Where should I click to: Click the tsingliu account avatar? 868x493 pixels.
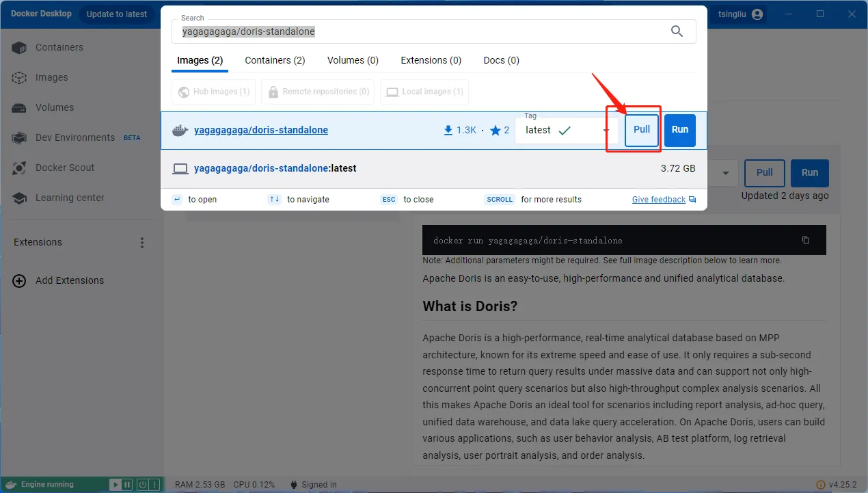(757, 14)
